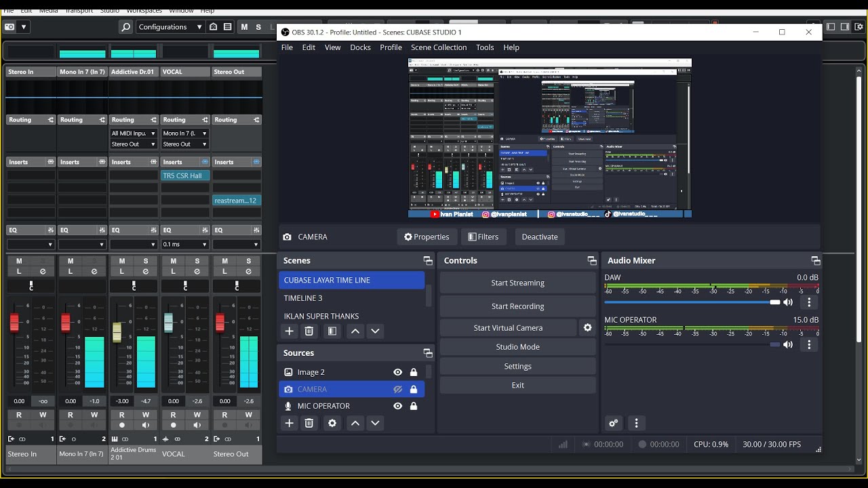Move scene down with Scenes down arrow
The image size is (868, 488).
coord(375,331)
